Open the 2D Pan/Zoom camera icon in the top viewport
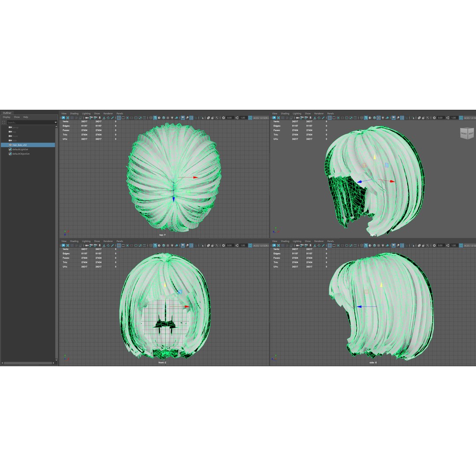The image size is (476, 476). 108,118
